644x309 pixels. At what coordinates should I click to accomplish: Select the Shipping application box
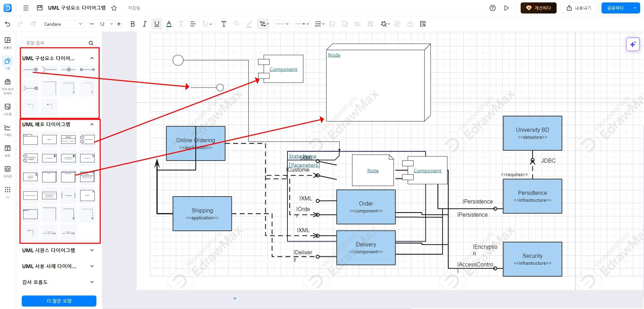[202, 213]
